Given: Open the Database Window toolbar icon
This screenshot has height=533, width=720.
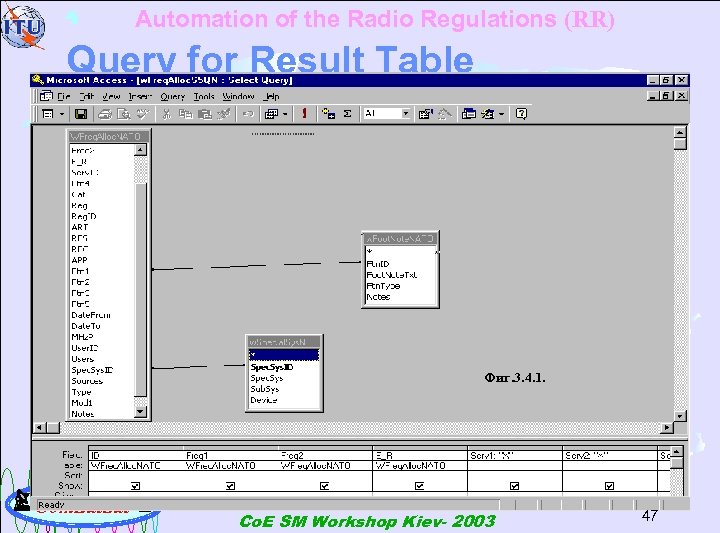Looking at the screenshot, I should pos(469,113).
